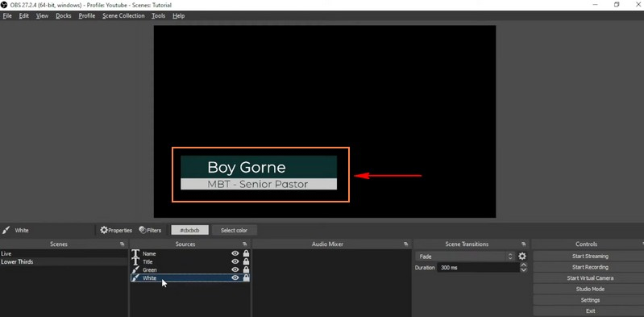Image resolution: width=644 pixels, height=317 pixels.
Task: Click the brush icon beside White in toolbar
Action: point(6,230)
